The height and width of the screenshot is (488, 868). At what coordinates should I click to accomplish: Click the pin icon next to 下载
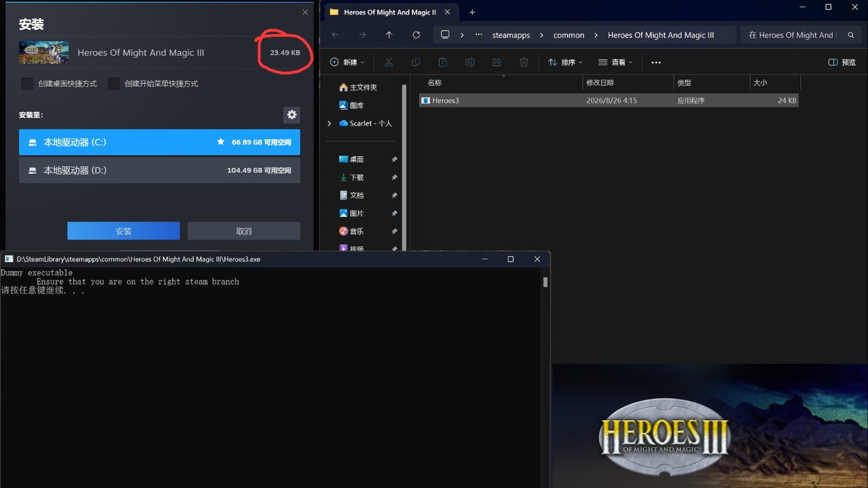(394, 177)
